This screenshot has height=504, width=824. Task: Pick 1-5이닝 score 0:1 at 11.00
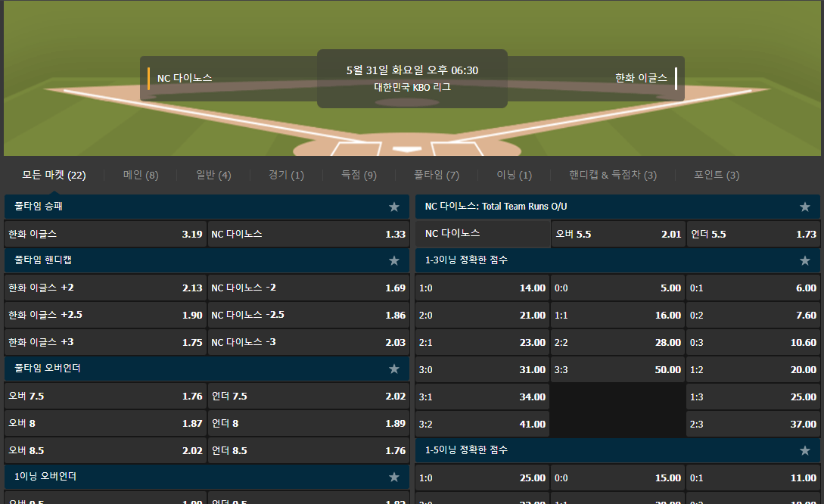[x=754, y=478]
